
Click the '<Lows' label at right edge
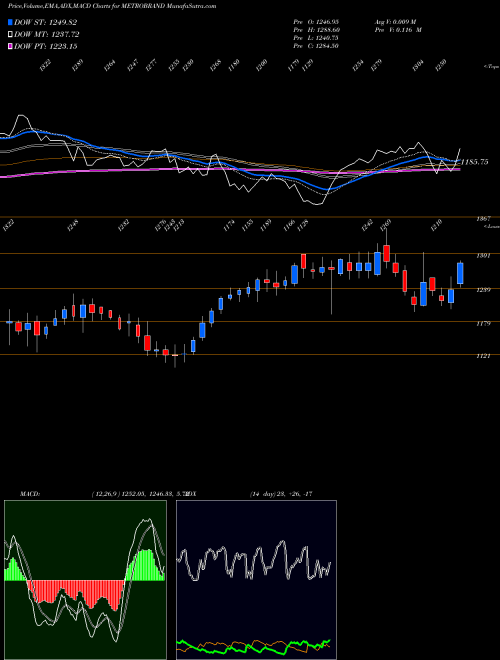[492, 226]
